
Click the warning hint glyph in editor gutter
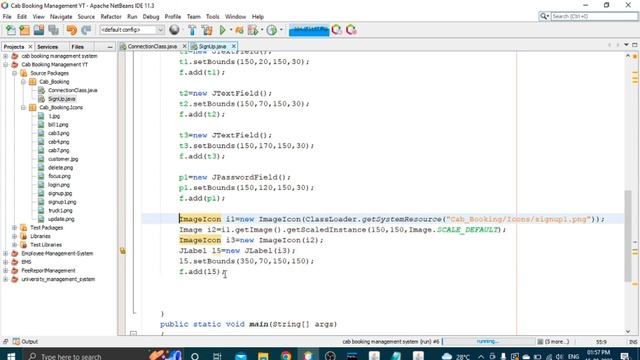point(122,251)
